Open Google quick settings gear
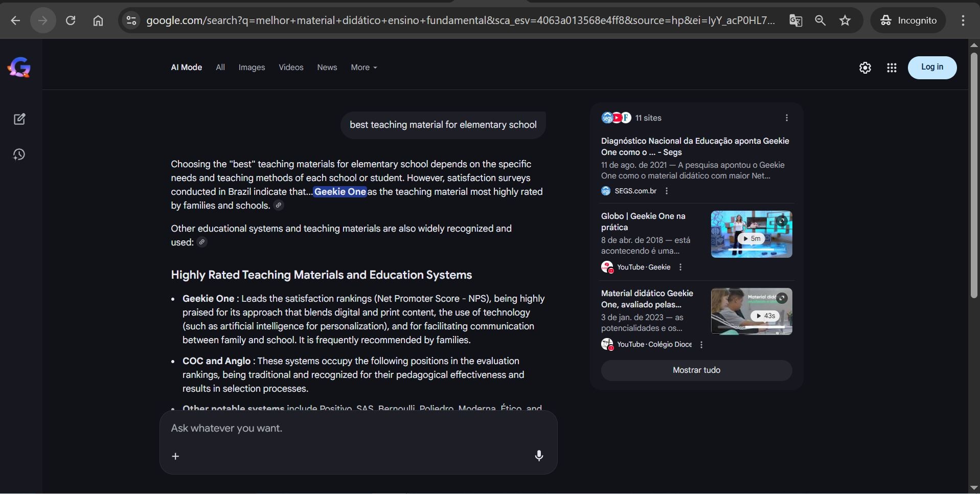The height and width of the screenshot is (494, 980). 865,68
